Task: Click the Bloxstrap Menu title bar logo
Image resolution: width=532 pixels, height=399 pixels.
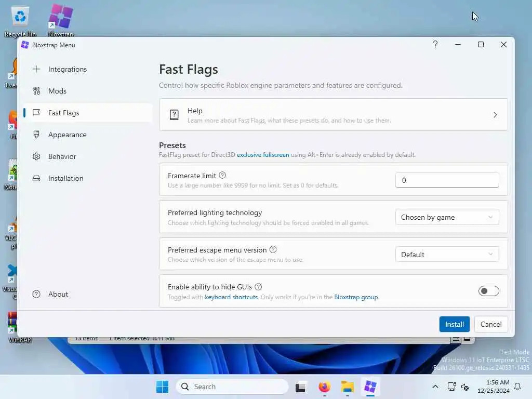Action: click(x=25, y=45)
